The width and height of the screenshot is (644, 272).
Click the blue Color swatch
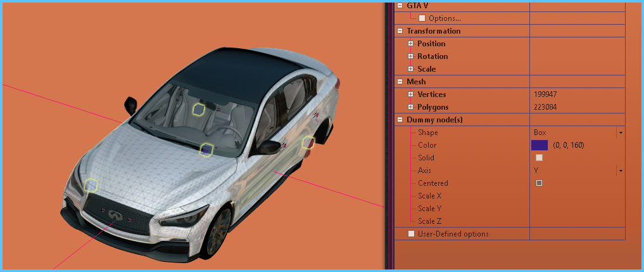(x=540, y=145)
